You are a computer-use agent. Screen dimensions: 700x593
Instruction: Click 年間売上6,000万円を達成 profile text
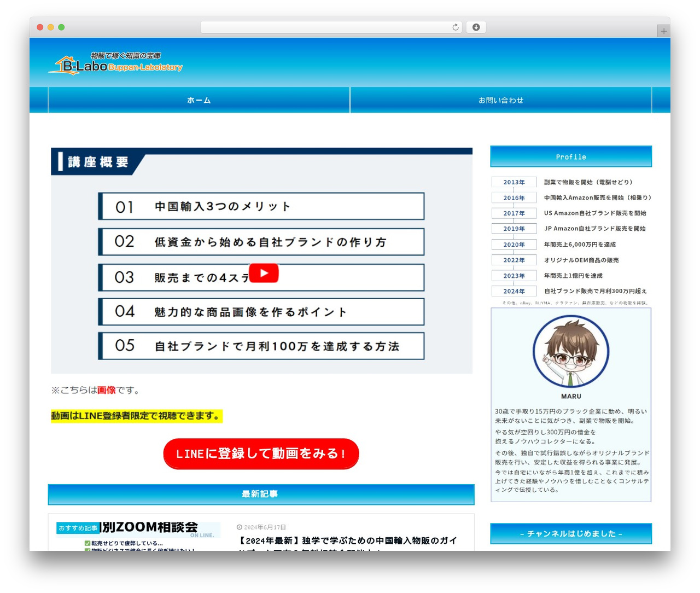(x=580, y=245)
